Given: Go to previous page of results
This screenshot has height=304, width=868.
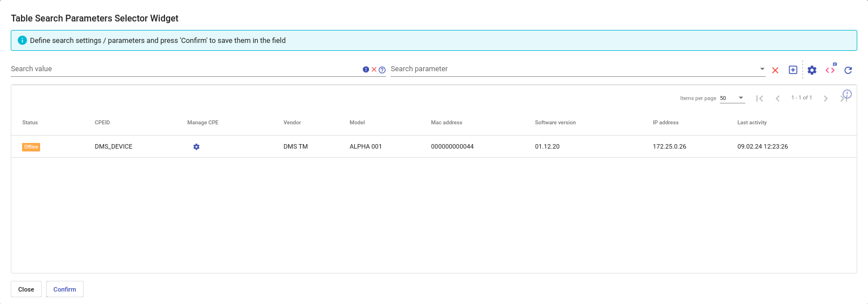Looking at the screenshot, I should pyautogui.click(x=778, y=98).
